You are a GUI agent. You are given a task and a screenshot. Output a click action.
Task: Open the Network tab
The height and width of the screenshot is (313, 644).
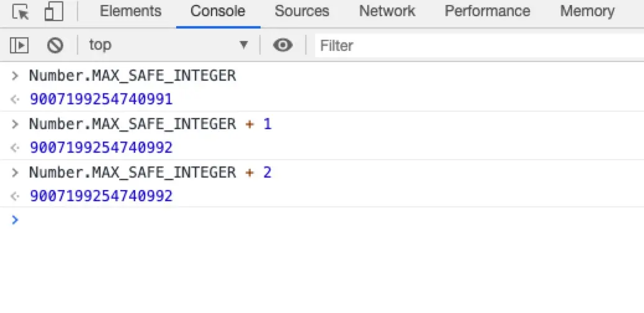[387, 11]
